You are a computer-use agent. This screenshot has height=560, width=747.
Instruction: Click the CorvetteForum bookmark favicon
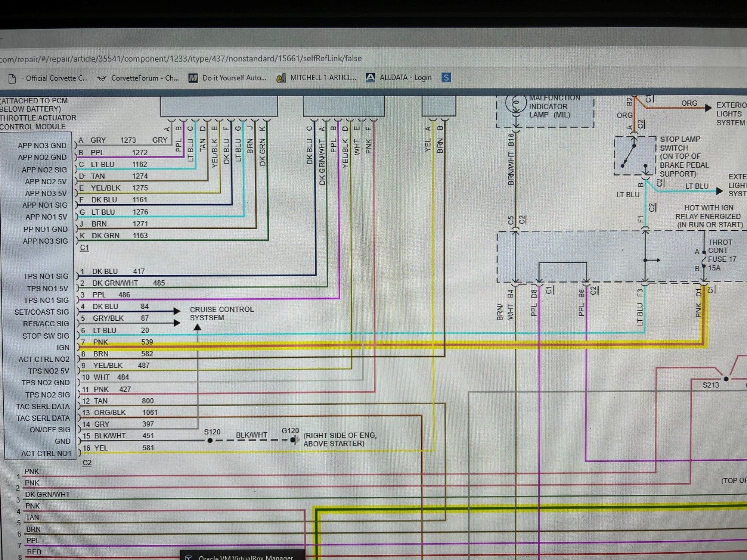(x=102, y=78)
